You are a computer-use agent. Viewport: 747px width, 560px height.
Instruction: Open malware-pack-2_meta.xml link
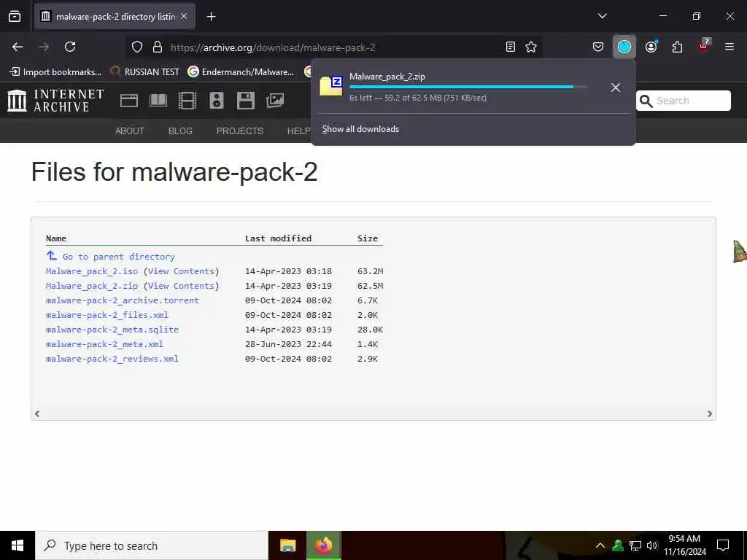(105, 344)
